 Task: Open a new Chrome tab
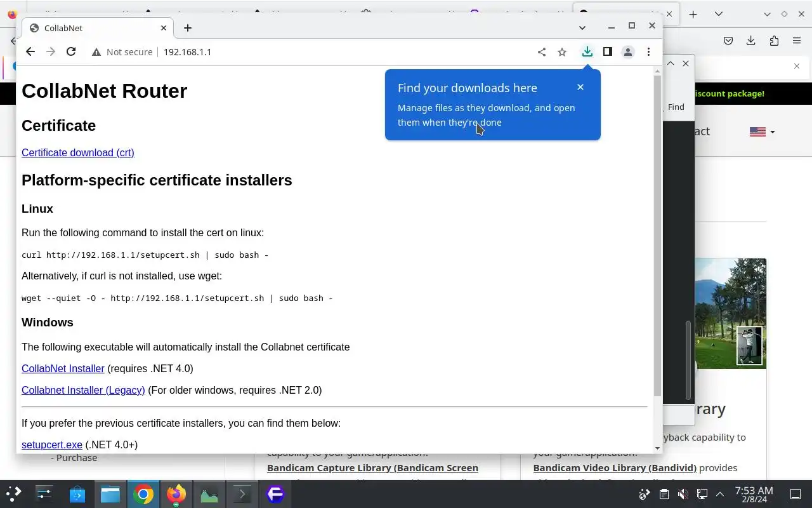188,28
